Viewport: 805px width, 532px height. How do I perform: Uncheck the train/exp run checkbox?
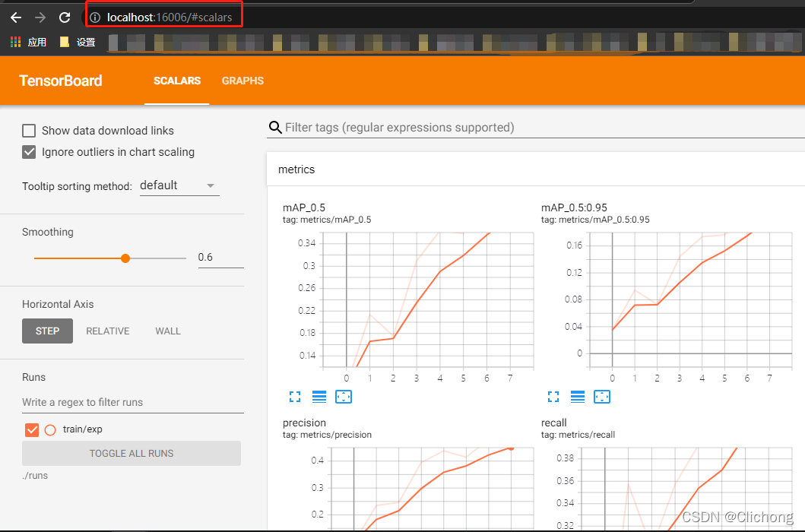coord(32,430)
